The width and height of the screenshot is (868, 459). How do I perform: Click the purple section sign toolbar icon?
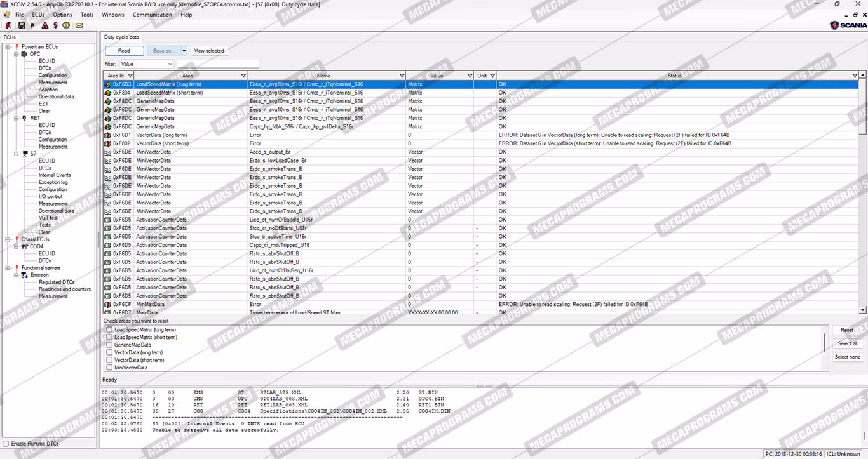pyautogui.click(x=55, y=26)
